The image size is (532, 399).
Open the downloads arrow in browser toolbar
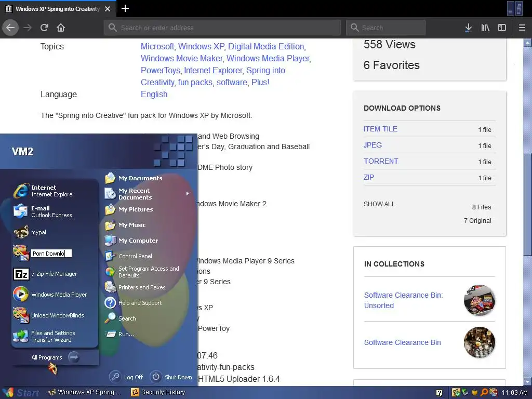coord(468,28)
